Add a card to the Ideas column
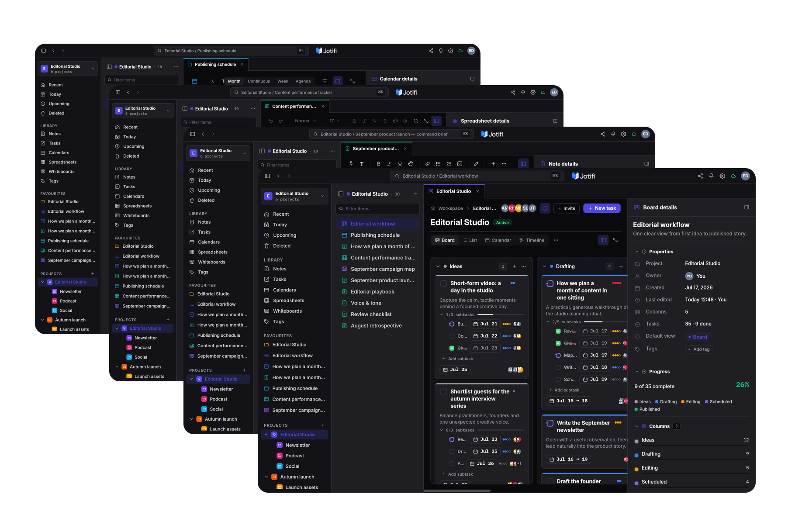The image size is (795, 532). pos(515,266)
